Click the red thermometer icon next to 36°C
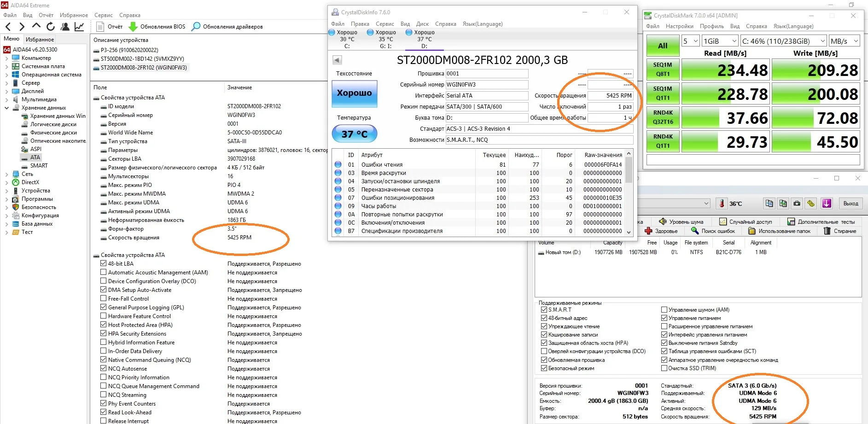This screenshot has width=868, height=424. pyautogui.click(x=722, y=203)
